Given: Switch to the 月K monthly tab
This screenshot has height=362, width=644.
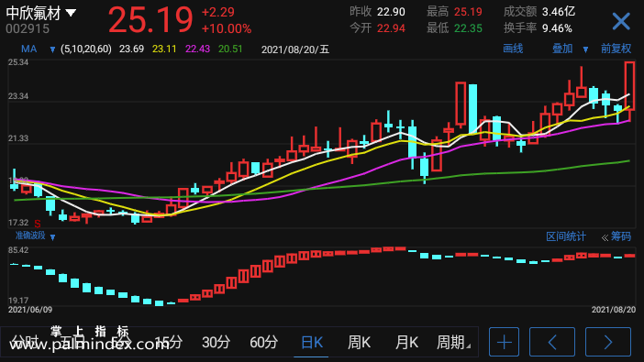Looking at the screenshot, I should pos(406,342).
